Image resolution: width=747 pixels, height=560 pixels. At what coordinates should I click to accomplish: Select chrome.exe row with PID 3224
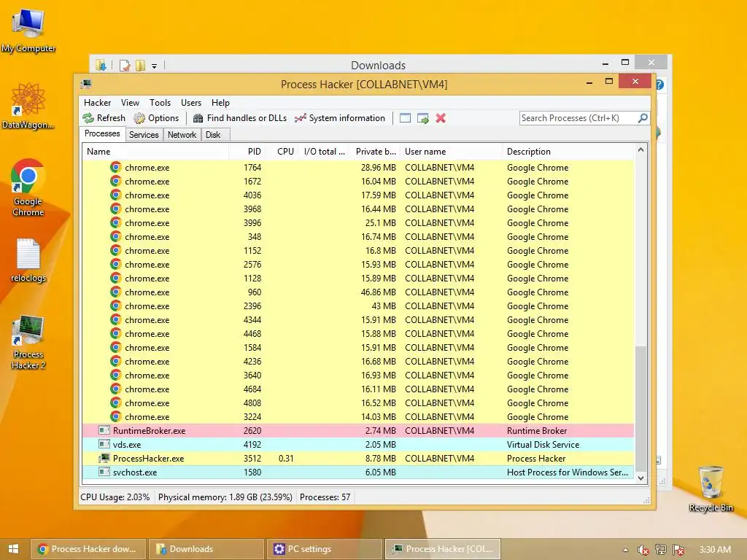358,416
